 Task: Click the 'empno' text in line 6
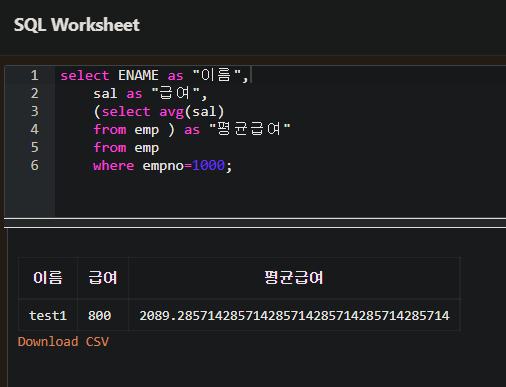[x=163, y=166]
